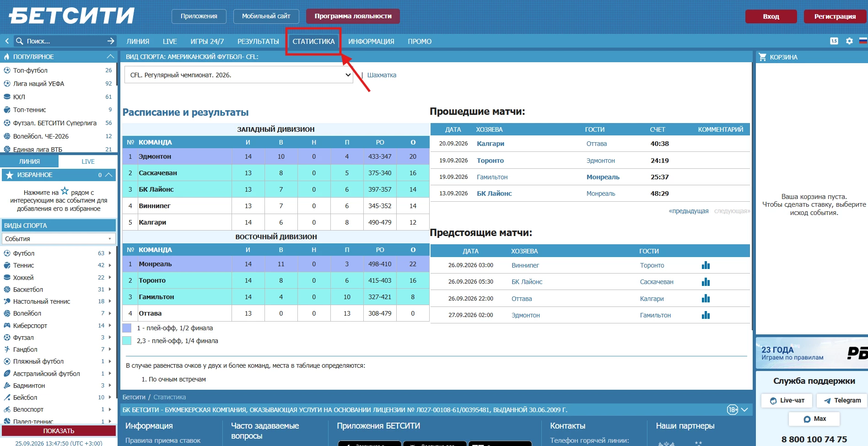Viewport: 868px width, 446px height.
Task: Click the Футбол ball icon in sports list
Action: click(7, 253)
